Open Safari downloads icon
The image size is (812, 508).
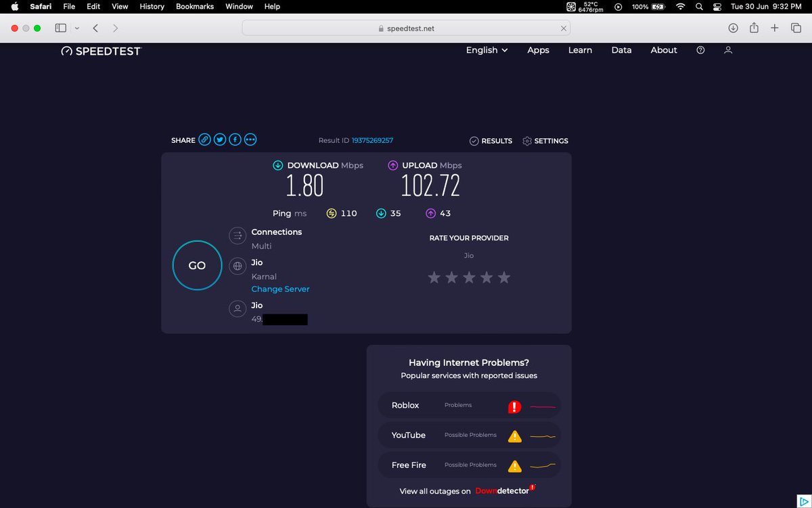[733, 28]
